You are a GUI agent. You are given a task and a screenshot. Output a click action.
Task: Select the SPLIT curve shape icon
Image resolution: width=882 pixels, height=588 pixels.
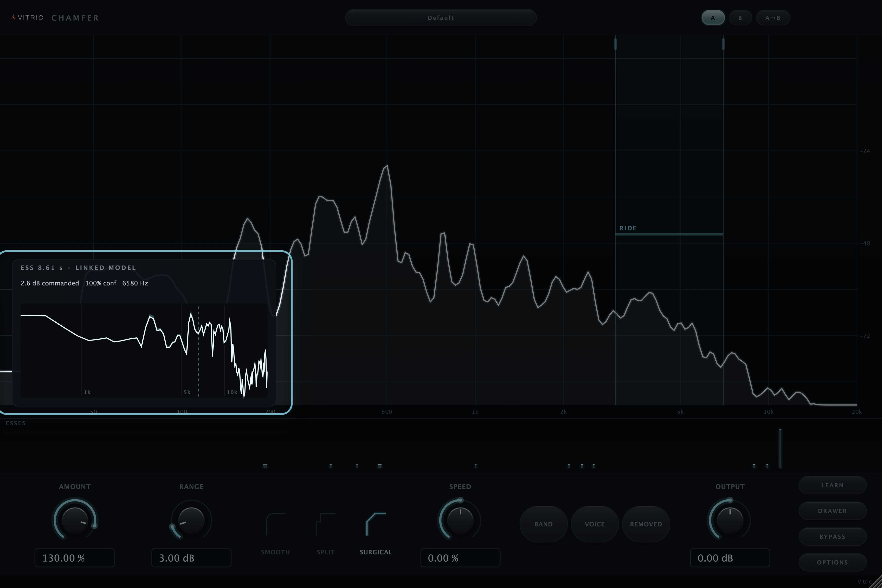pos(326,524)
